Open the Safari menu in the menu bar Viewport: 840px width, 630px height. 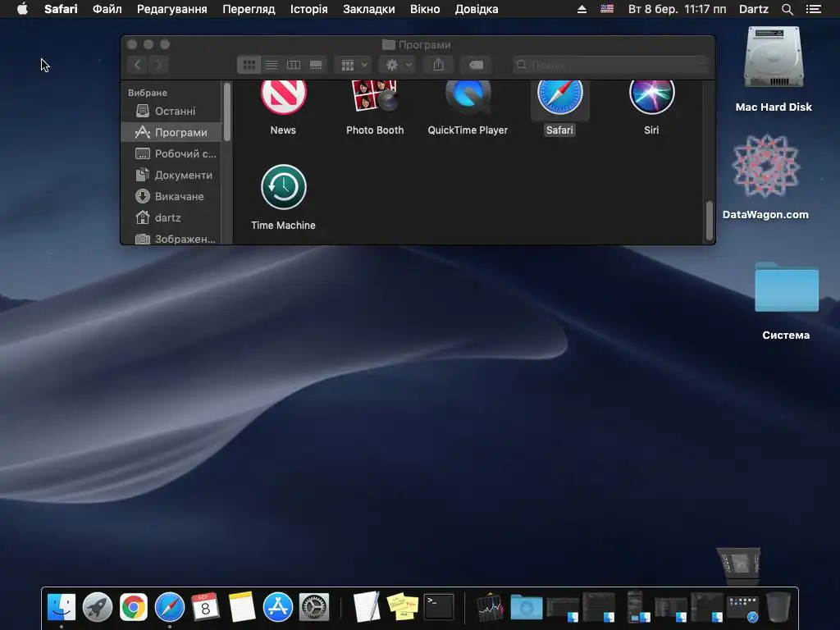(61, 9)
